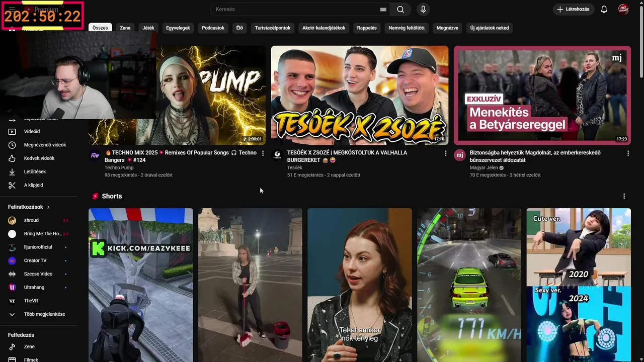
Task: Open options menu for Magyar Jelen video
Action: pos(628,153)
